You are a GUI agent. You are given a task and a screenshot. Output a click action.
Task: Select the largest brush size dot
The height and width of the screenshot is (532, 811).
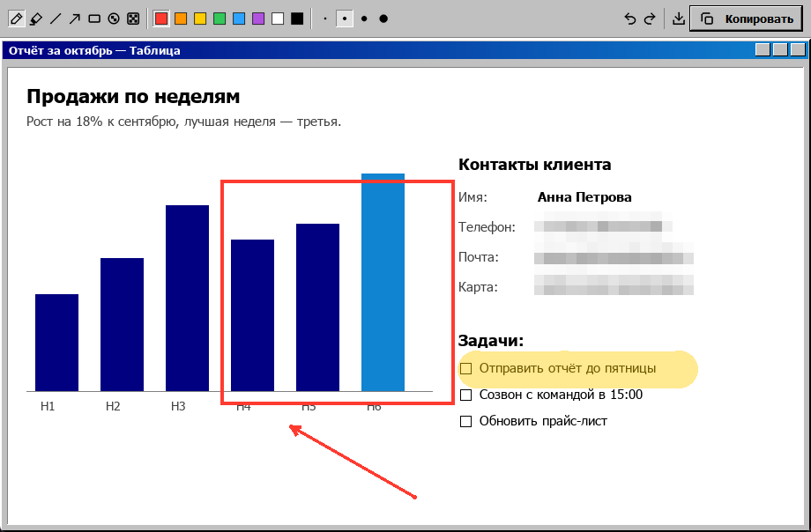(x=383, y=19)
